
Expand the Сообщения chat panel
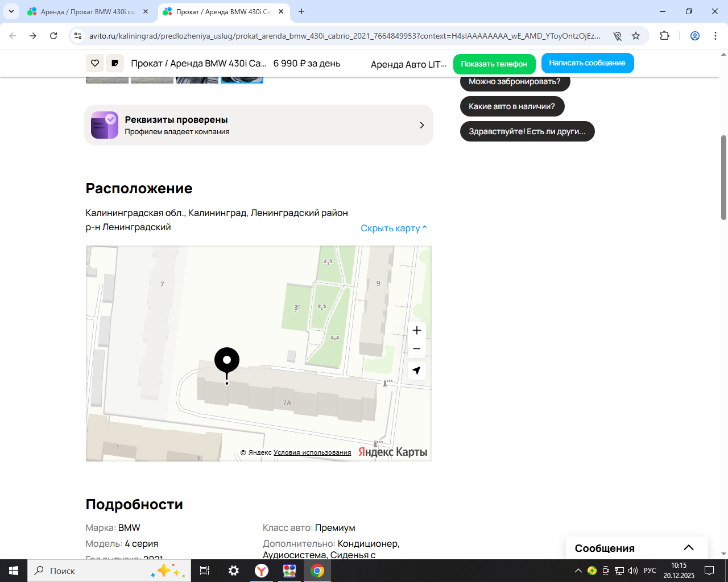click(637, 548)
